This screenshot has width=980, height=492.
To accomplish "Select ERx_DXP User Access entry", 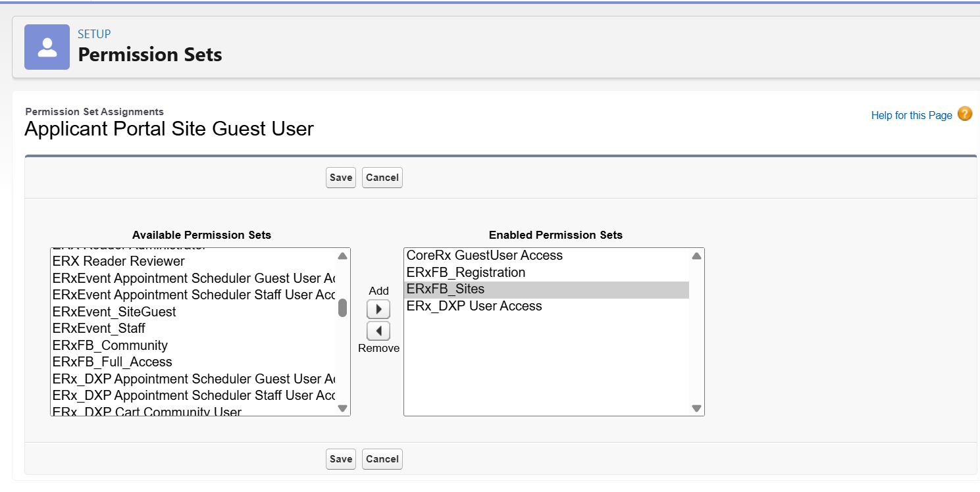I will pyautogui.click(x=474, y=306).
